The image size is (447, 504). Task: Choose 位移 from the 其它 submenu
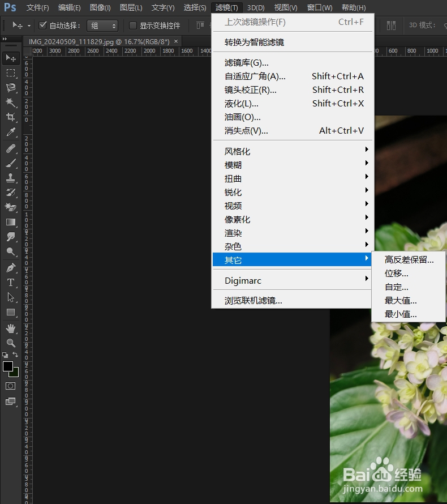409,274
